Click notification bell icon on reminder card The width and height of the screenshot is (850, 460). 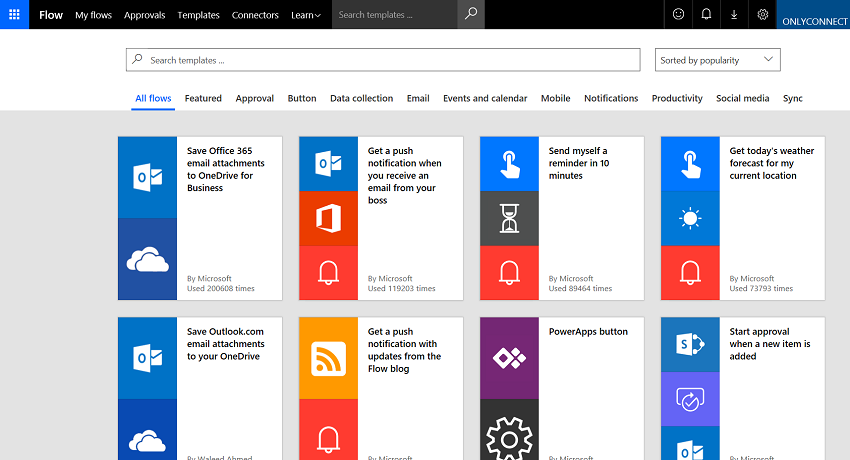[x=510, y=273]
